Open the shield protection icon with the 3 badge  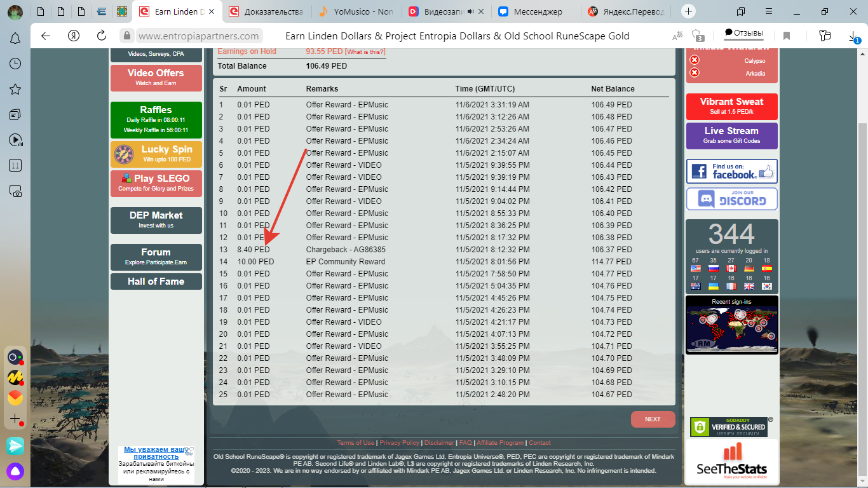(698, 36)
